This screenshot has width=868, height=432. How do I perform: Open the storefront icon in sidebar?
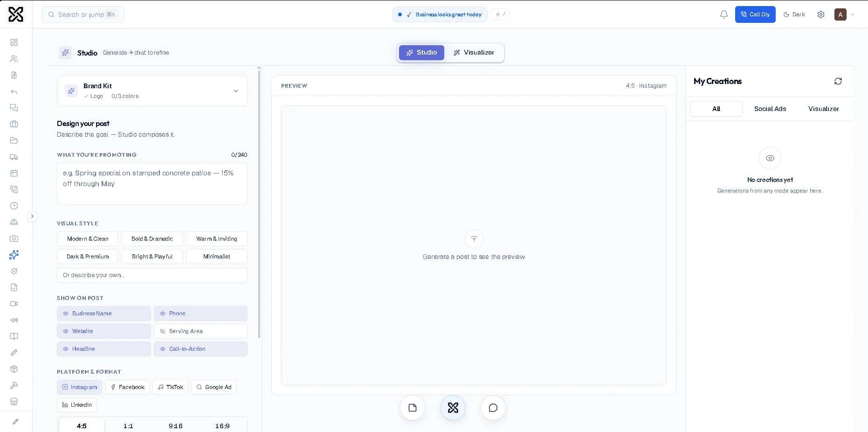[14, 402]
